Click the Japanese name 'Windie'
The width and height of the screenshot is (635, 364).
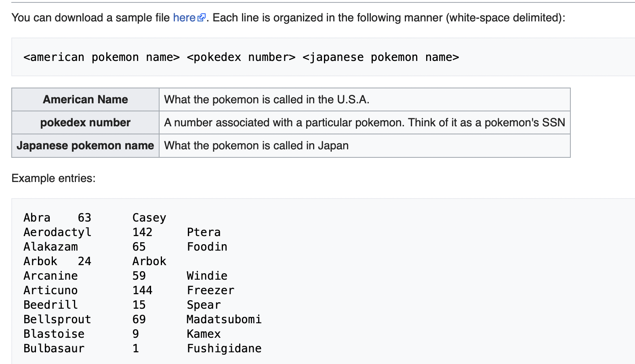point(207,276)
